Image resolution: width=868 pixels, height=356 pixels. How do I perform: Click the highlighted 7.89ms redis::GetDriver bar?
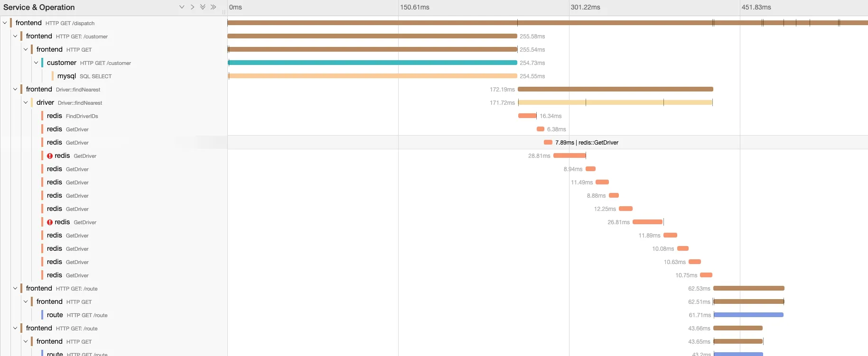(548, 142)
